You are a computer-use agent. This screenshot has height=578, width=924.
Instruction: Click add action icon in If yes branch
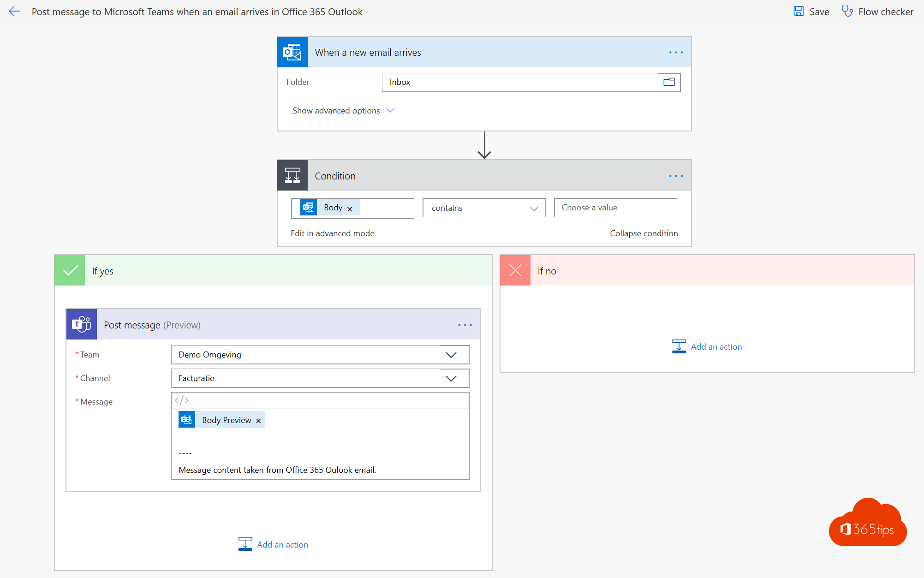[x=245, y=544]
